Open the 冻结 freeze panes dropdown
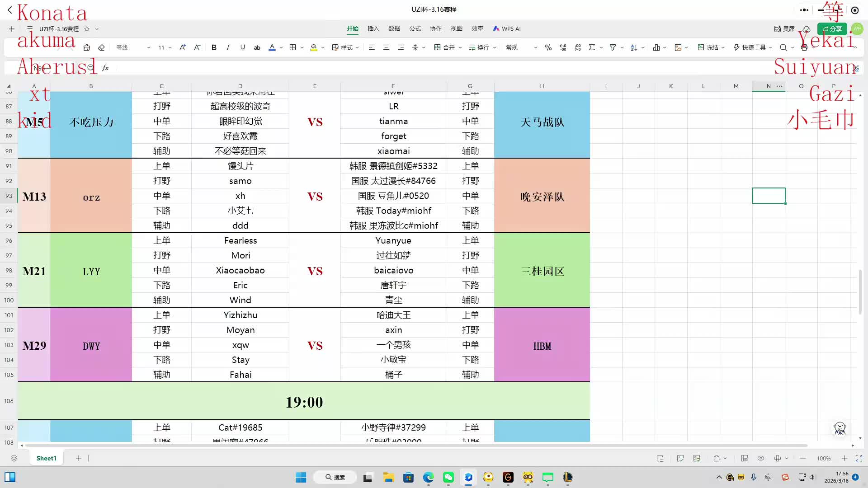This screenshot has height=488, width=868. coord(711,47)
